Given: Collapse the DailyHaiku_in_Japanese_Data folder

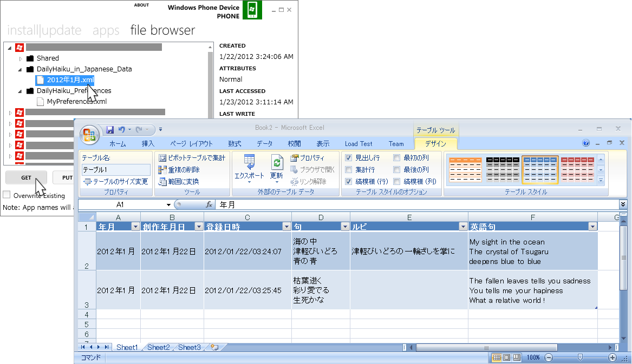Looking at the screenshot, I should [x=20, y=70].
